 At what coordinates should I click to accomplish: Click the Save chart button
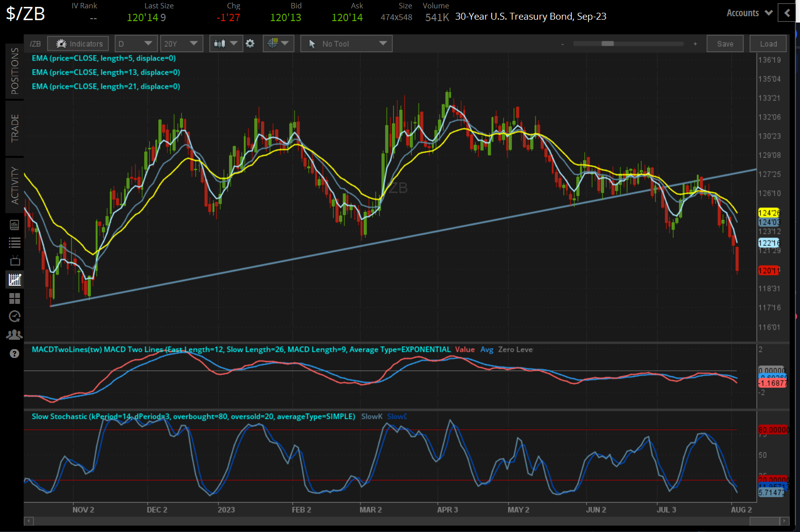pos(725,43)
